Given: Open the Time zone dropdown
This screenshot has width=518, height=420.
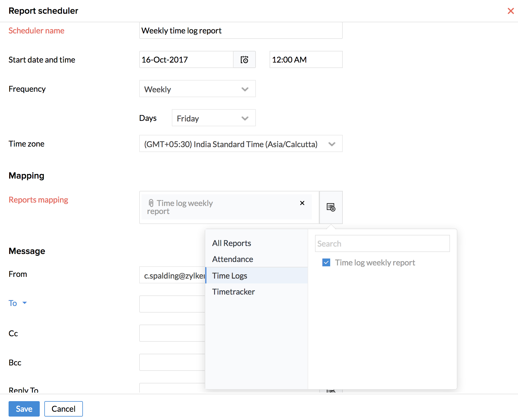Looking at the screenshot, I should point(240,144).
